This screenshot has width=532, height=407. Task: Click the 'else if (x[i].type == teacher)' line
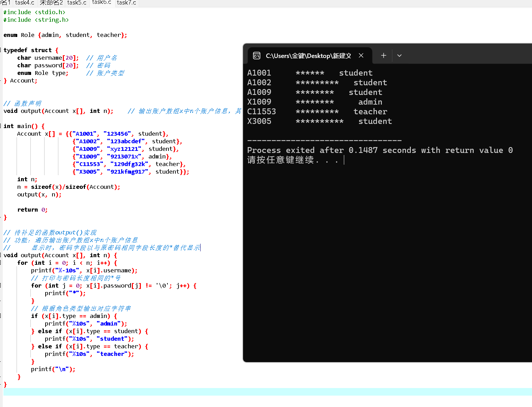(90, 346)
